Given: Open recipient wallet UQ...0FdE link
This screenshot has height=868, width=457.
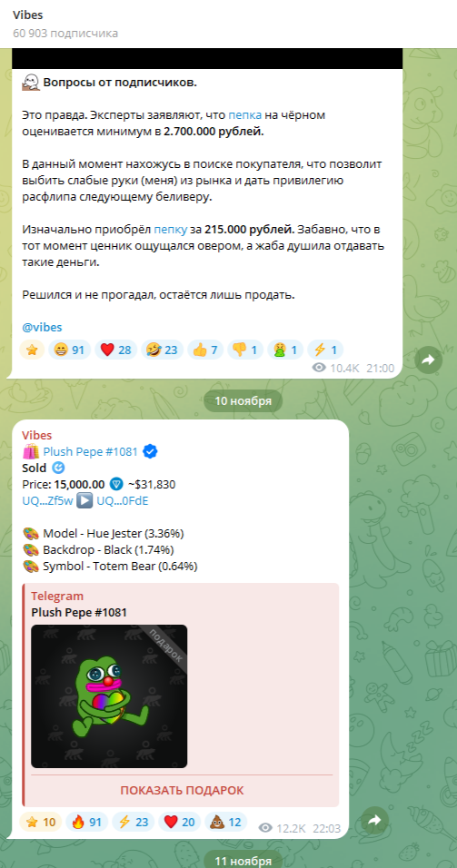Looking at the screenshot, I should pos(123,501).
